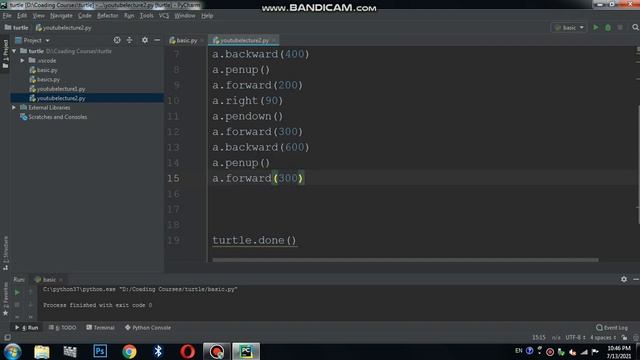The image size is (640, 360).
Task: Open File Explorer from taskbar
Action: click(x=42, y=351)
